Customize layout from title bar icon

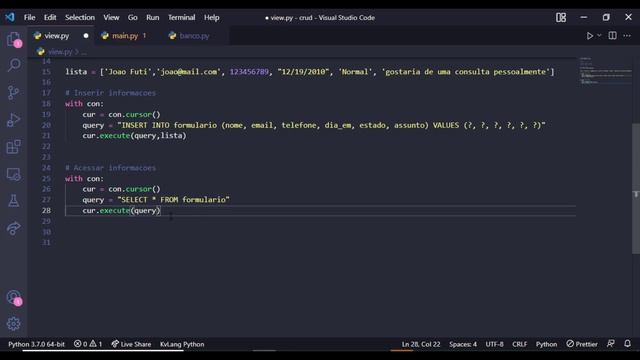(561, 18)
